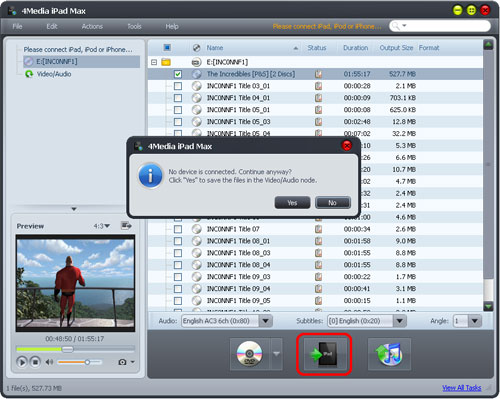Screen dimensions: 500x399
Task: Take a snapshot with camera icon
Action: pos(122,362)
